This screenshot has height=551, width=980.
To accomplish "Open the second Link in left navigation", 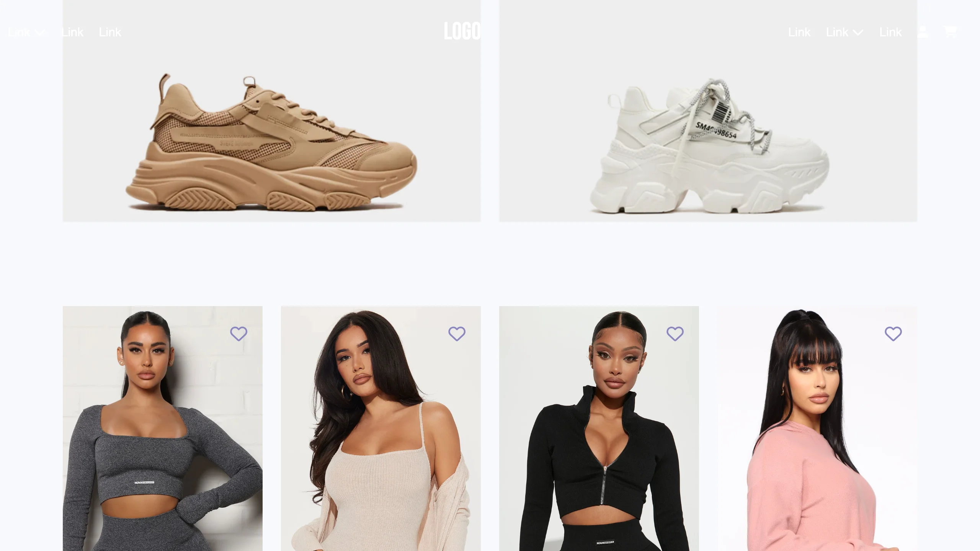I will pos(72,32).
